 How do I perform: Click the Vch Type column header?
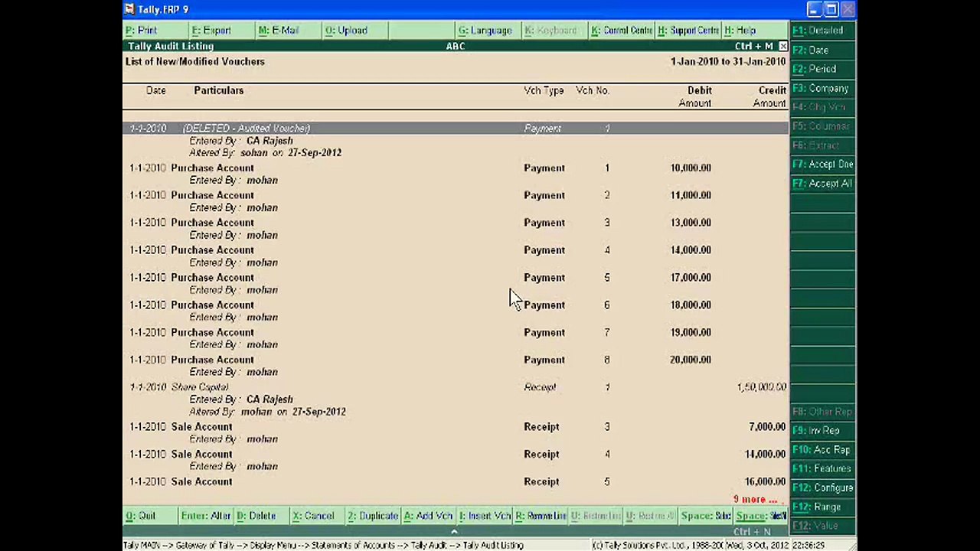pyautogui.click(x=544, y=90)
